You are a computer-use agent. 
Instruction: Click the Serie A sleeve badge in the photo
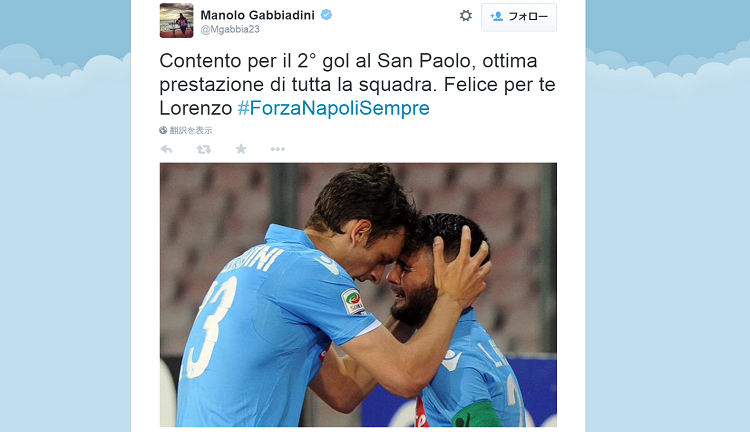pos(353,301)
